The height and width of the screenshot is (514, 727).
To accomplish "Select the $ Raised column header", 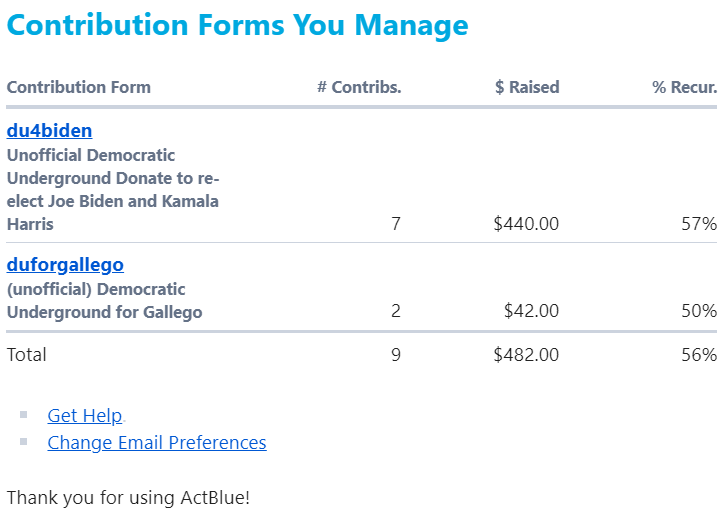I will tap(527, 87).
